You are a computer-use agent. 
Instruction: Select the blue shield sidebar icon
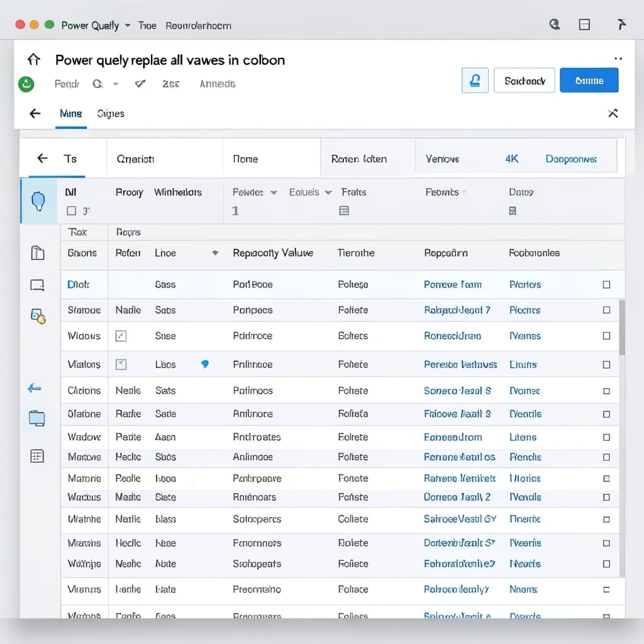coord(38,201)
